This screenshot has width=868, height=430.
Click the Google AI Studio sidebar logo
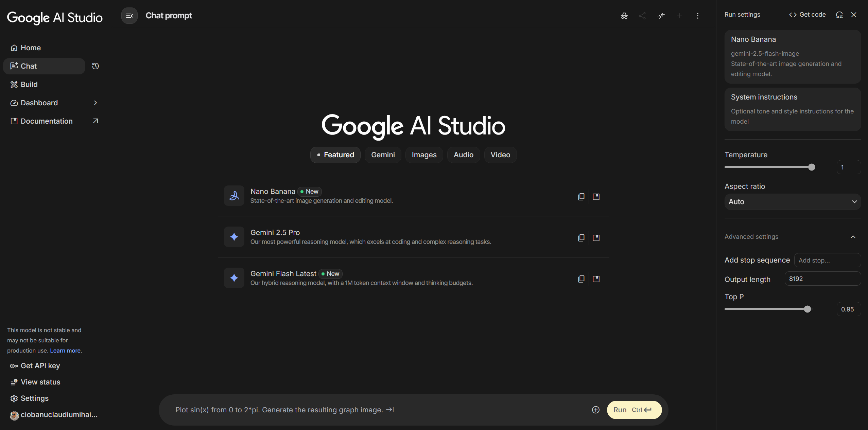(x=55, y=17)
